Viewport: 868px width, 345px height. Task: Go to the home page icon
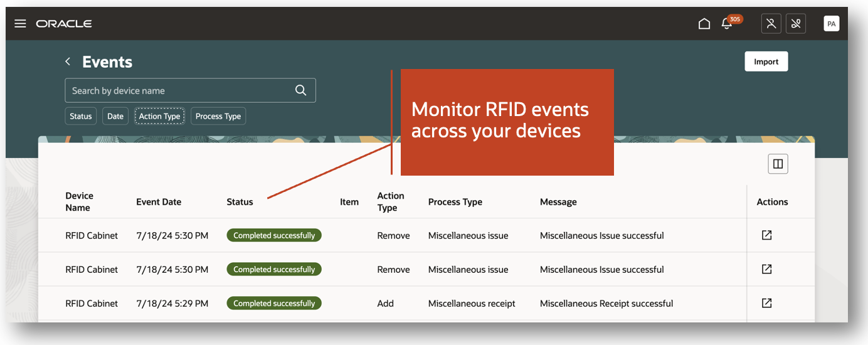[x=704, y=24]
